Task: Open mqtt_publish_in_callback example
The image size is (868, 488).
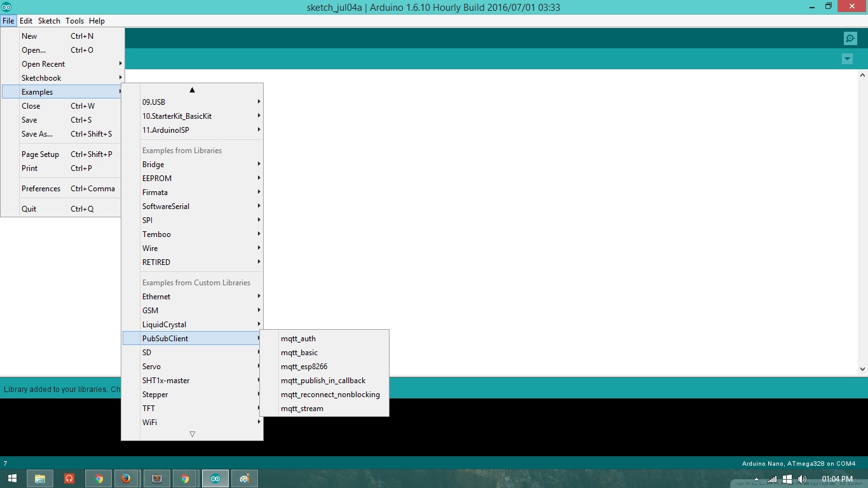Action: (325, 381)
